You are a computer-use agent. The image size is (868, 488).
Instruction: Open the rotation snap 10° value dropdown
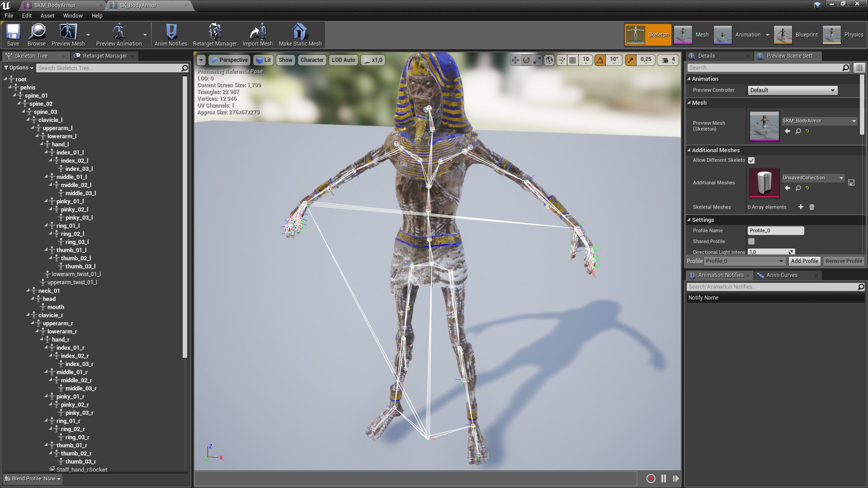click(x=613, y=60)
